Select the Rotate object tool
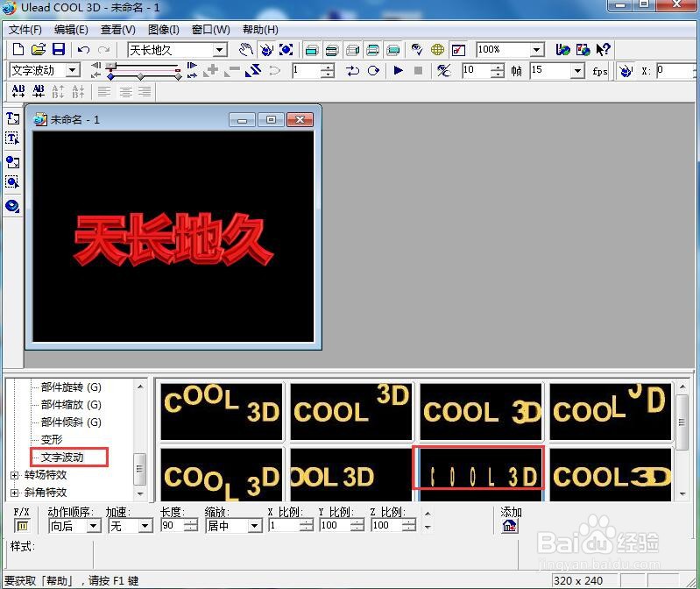The height and width of the screenshot is (589, 700). click(266, 50)
